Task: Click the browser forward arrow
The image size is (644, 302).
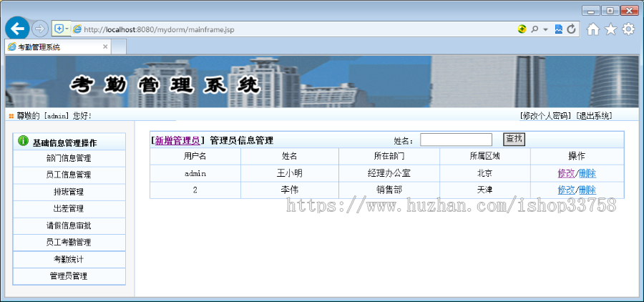Action: 40,29
